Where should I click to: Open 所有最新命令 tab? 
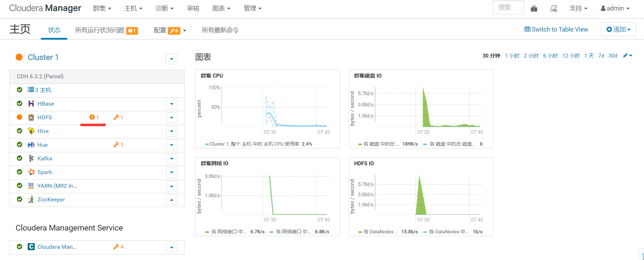[220, 30]
